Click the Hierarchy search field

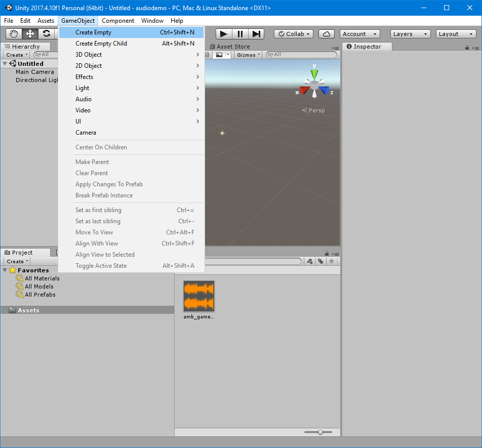[46, 55]
